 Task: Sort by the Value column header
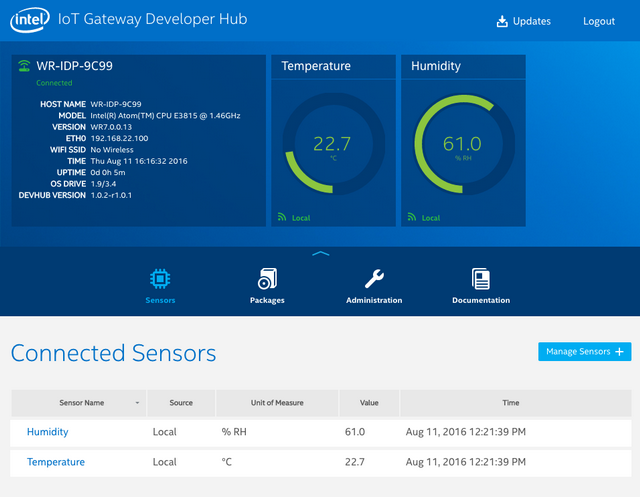tap(369, 403)
